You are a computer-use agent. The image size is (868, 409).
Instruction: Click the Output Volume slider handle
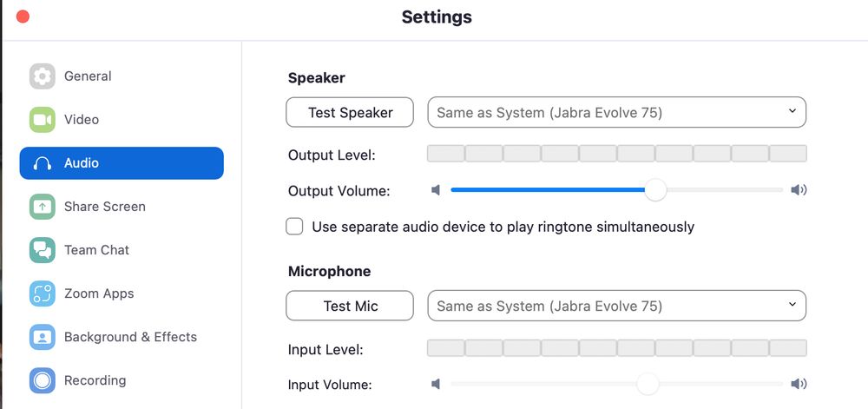coord(655,190)
